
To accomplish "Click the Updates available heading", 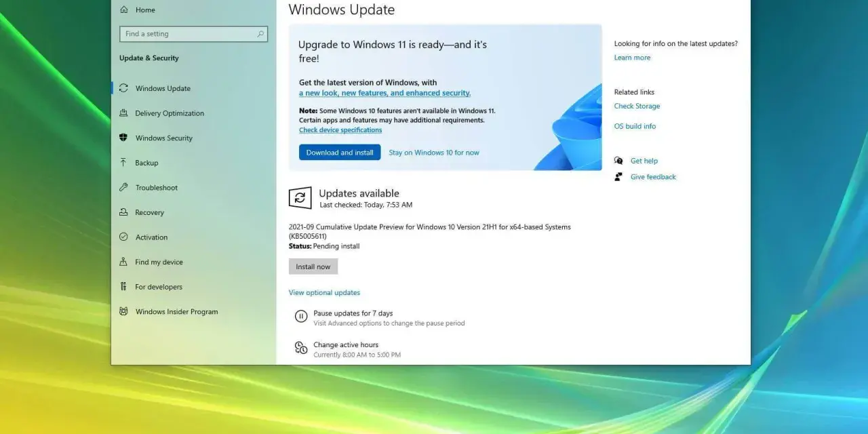I will click(x=359, y=193).
